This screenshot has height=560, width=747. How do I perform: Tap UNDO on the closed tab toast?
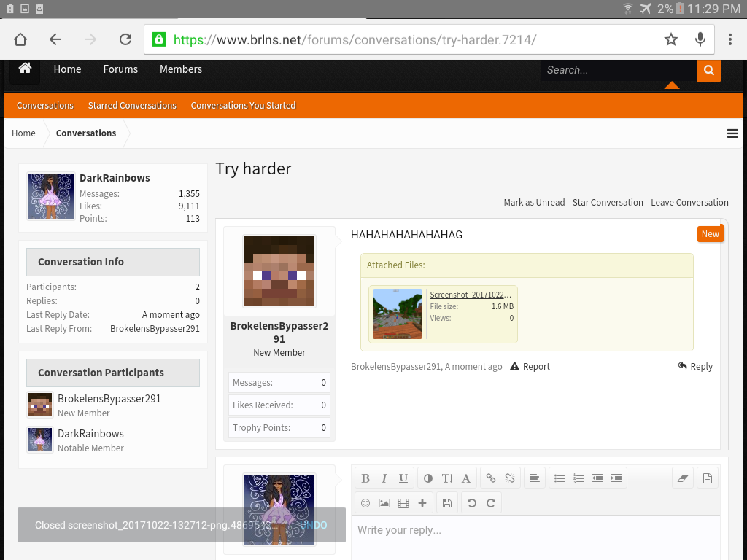pos(313,525)
